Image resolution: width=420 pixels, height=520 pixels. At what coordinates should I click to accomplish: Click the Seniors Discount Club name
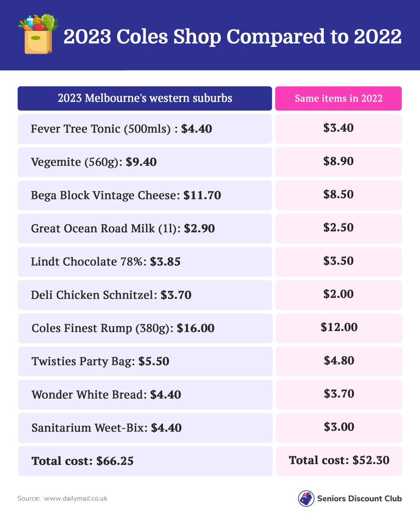(360, 498)
